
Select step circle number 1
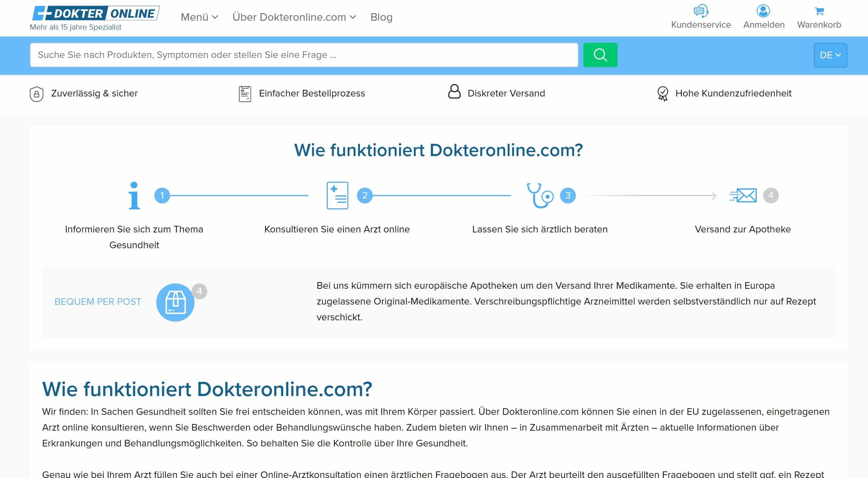162,196
